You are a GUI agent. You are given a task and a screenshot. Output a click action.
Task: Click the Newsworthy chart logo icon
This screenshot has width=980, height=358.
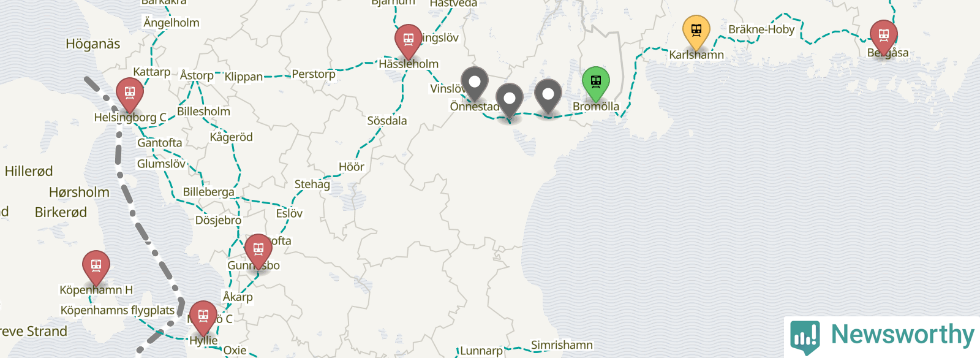(805, 337)
